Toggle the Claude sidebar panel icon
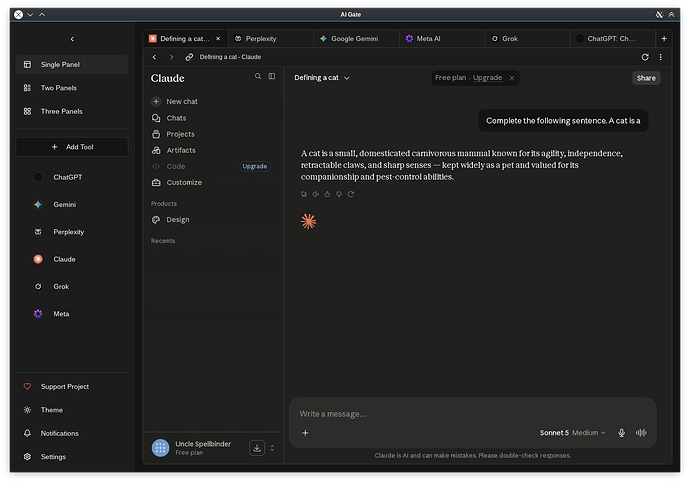The image size is (690, 484). pos(272,77)
